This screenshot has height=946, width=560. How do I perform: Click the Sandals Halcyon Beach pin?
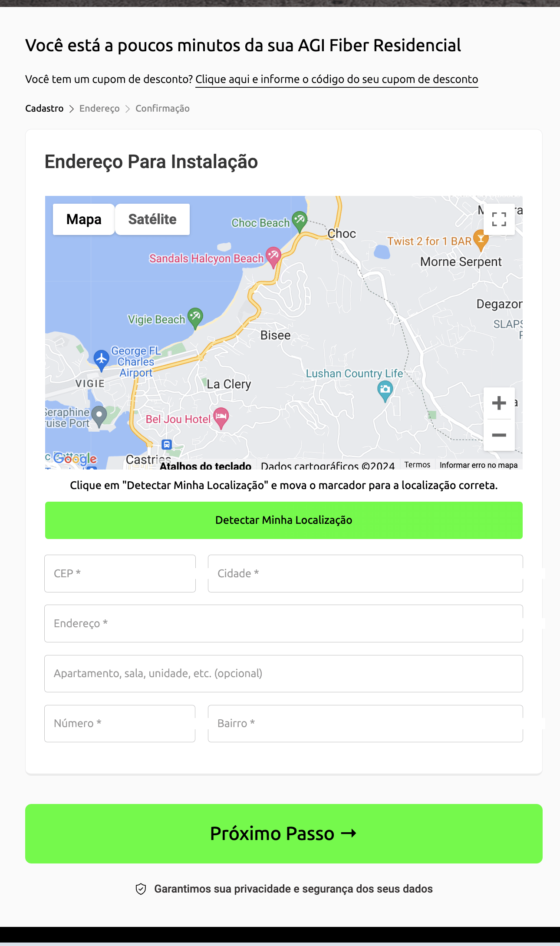[x=273, y=256]
